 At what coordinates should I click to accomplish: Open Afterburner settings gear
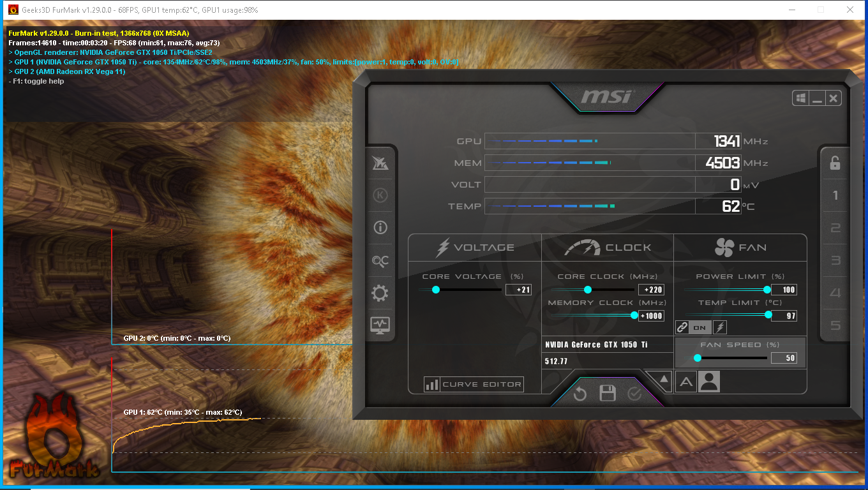coord(380,293)
